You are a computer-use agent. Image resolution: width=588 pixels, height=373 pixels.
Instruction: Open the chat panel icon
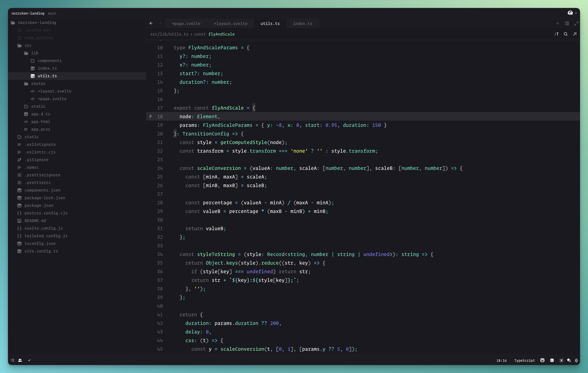click(569, 360)
